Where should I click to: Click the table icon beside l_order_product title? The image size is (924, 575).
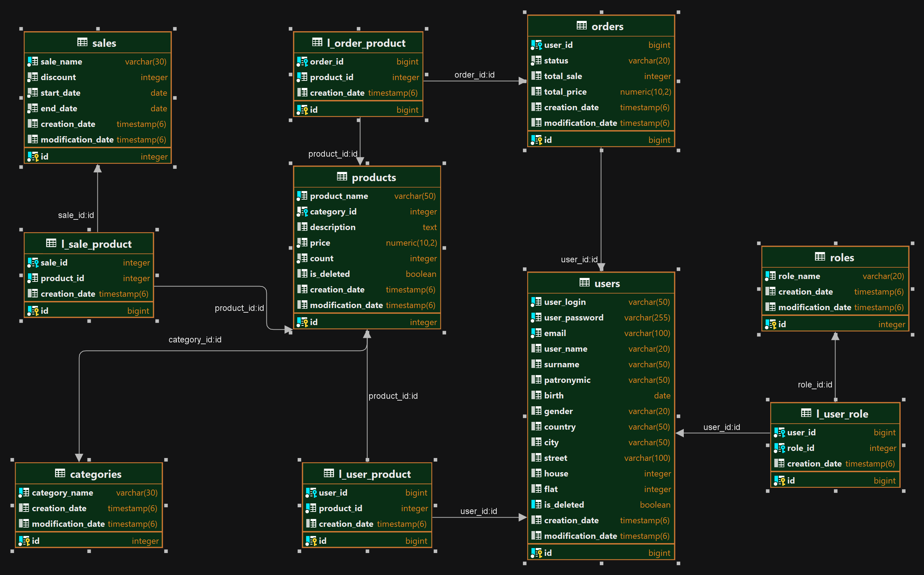(x=317, y=42)
